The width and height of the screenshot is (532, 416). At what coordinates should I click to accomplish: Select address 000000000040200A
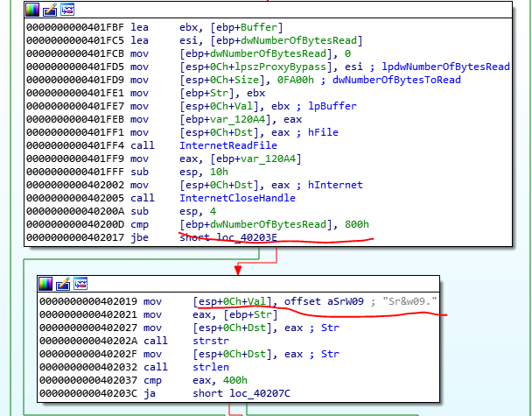click(x=75, y=211)
